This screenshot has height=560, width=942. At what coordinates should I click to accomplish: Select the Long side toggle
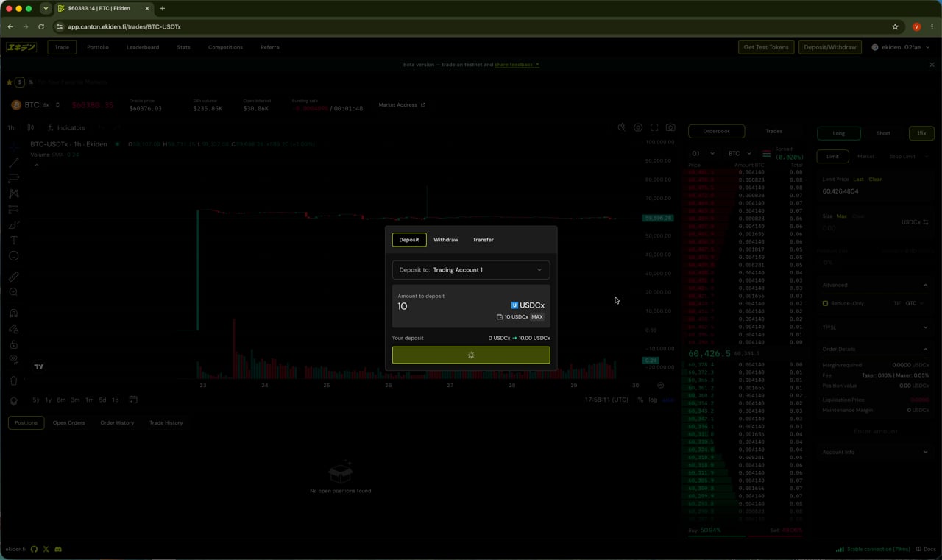[x=839, y=133]
